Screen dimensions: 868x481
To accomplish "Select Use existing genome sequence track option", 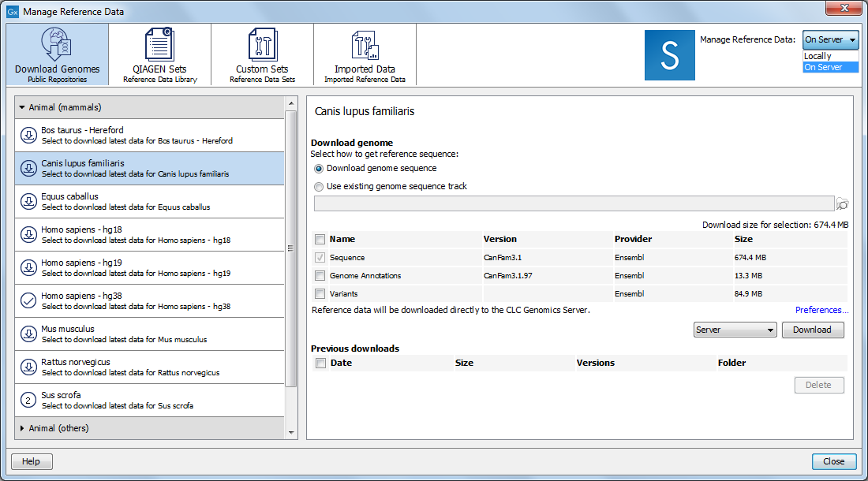I will 318,186.
